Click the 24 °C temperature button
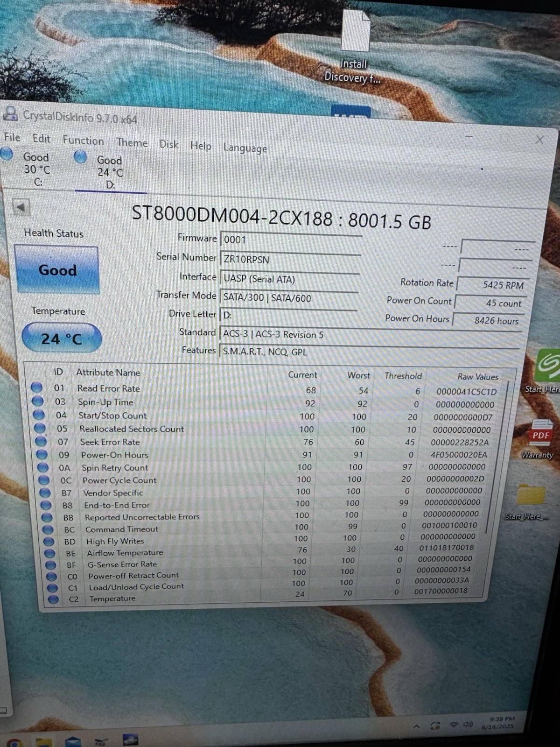This screenshot has width=560, height=747. 62,338
